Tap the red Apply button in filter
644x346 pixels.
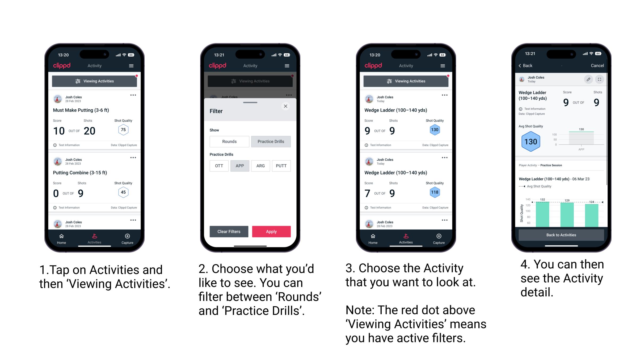tap(271, 231)
